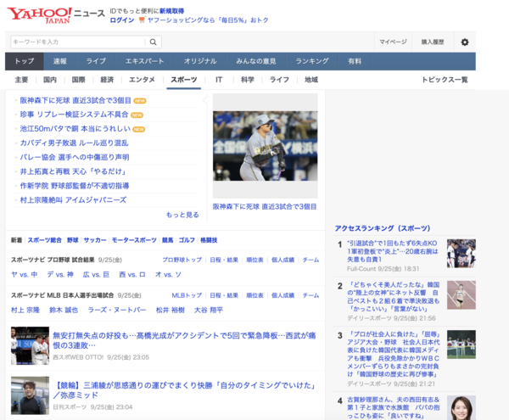Open the ログイン link

tap(121, 20)
